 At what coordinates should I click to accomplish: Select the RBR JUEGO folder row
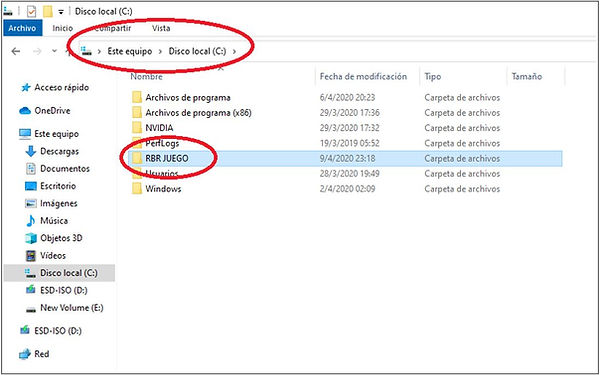coord(345,158)
